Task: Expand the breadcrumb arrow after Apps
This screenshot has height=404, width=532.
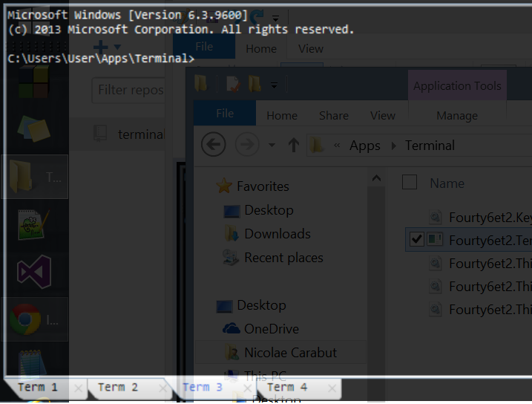Action: (x=393, y=146)
